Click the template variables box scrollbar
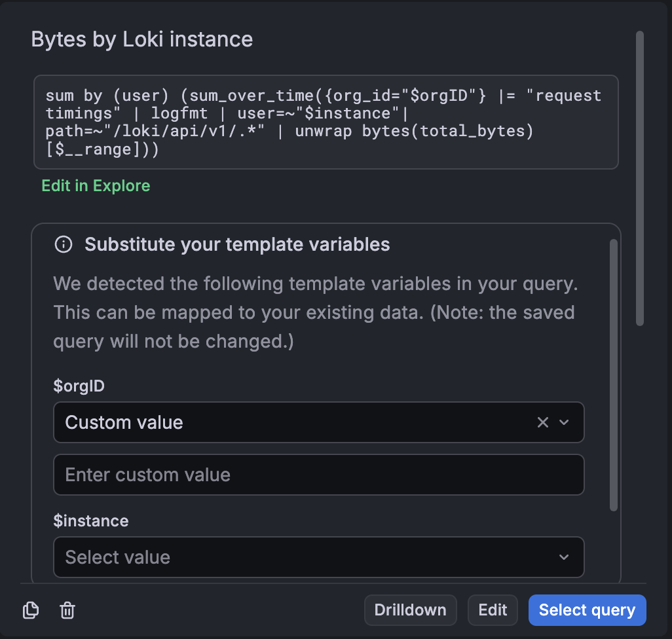 [613, 374]
